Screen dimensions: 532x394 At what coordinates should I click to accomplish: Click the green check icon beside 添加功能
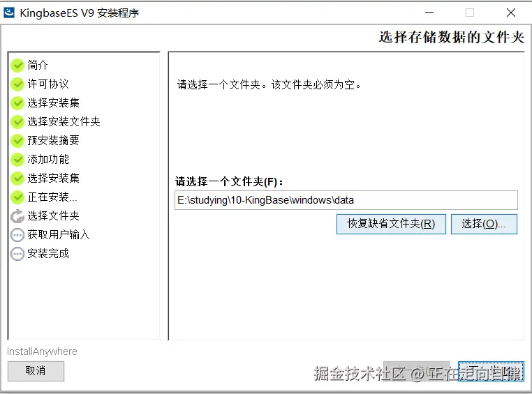tap(17, 160)
